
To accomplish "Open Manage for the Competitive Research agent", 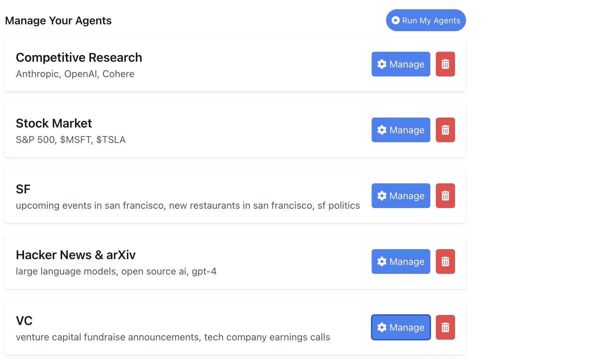I will coord(400,64).
